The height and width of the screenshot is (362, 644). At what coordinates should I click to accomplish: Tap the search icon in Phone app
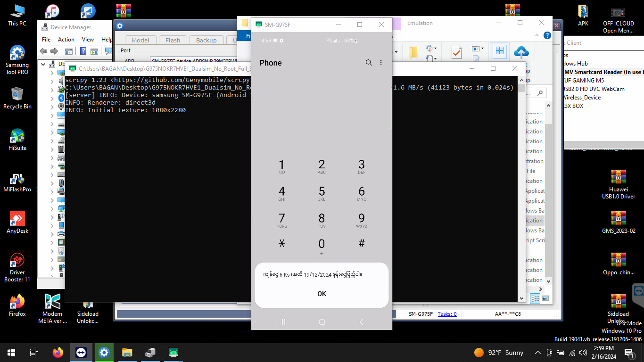369,63
